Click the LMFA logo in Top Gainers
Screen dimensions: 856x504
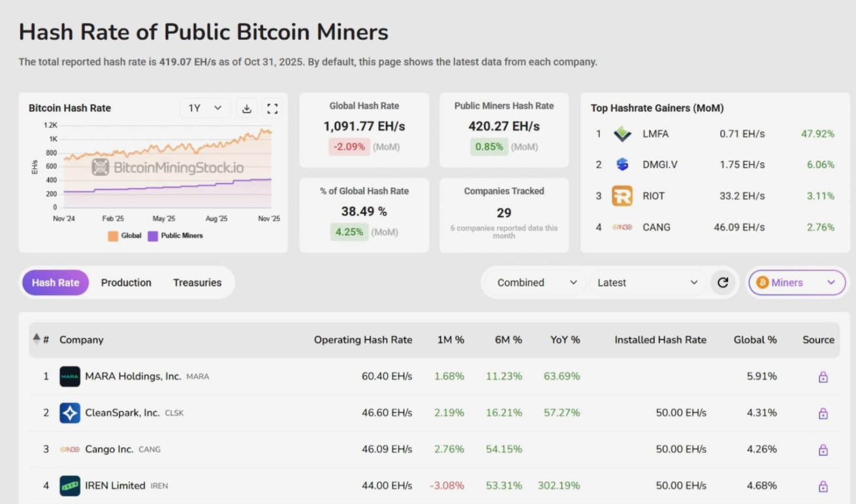(x=622, y=134)
